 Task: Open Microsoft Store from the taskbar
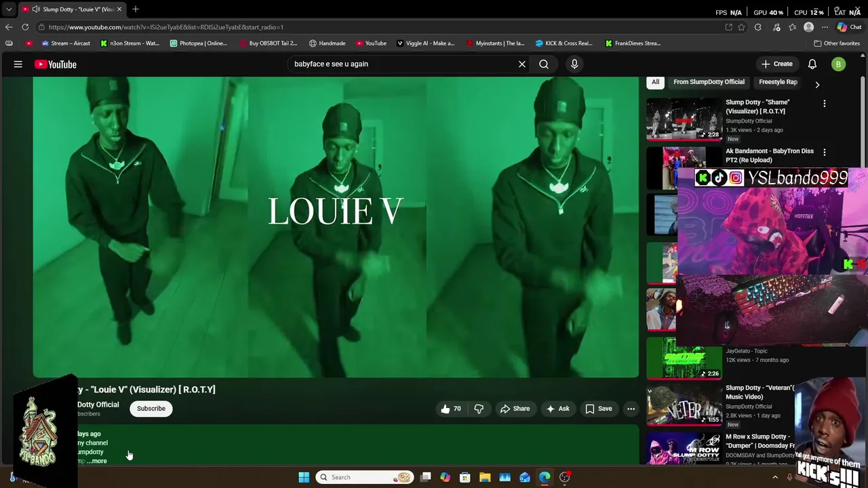click(465, 477)
